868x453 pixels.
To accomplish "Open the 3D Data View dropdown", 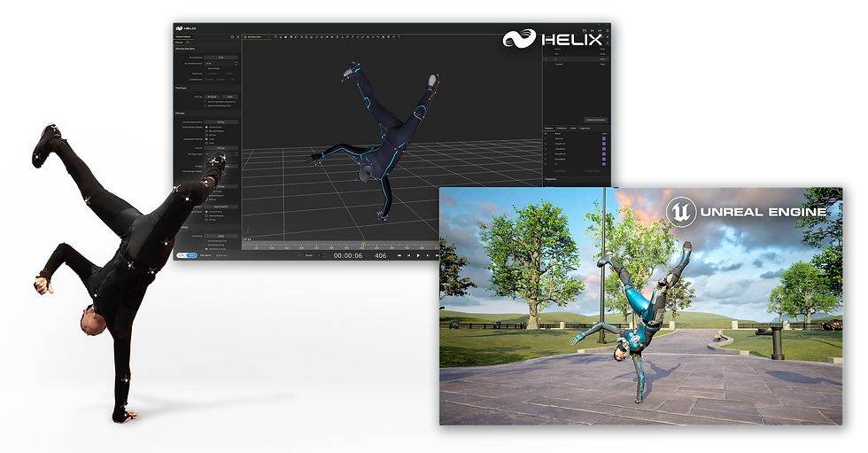I will tap(258, 37).
